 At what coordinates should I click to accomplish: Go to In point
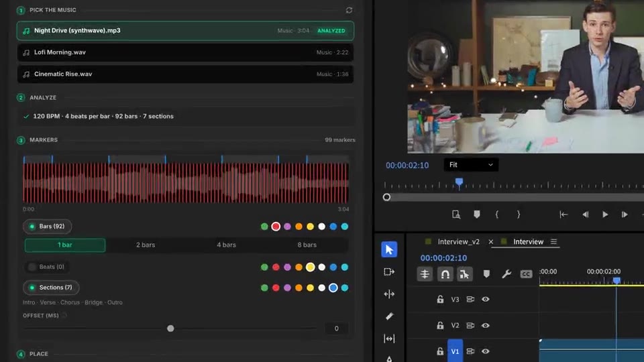coord(563,215)
